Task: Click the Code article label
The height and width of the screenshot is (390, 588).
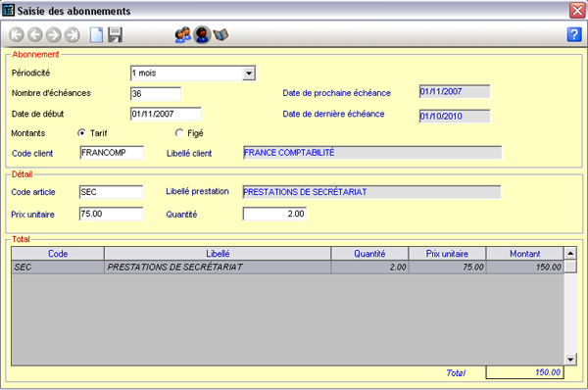Action: [x=33, y=192]
